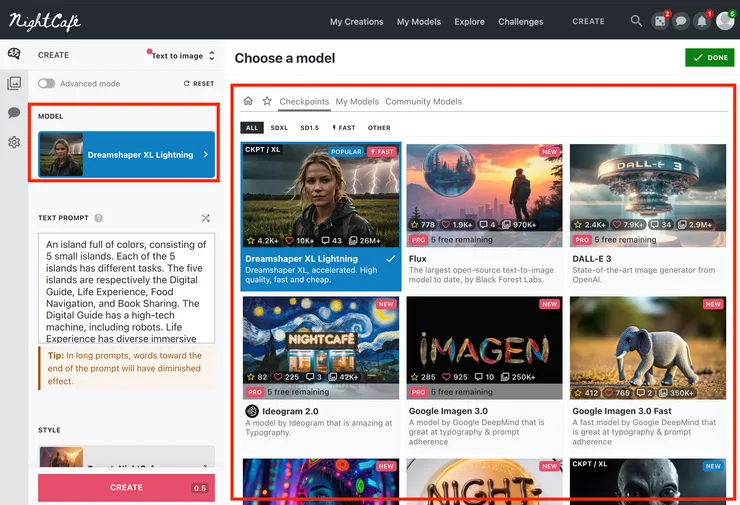Click the comments count on the DALL-E 3 card
The image size is (740, 505).
tap(660, 225)
